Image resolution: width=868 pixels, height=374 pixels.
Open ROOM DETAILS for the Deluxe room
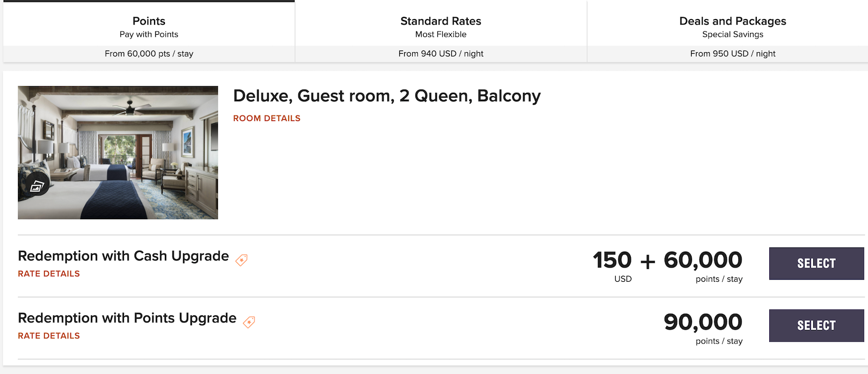pyautogui.click(x=266, y=118)
